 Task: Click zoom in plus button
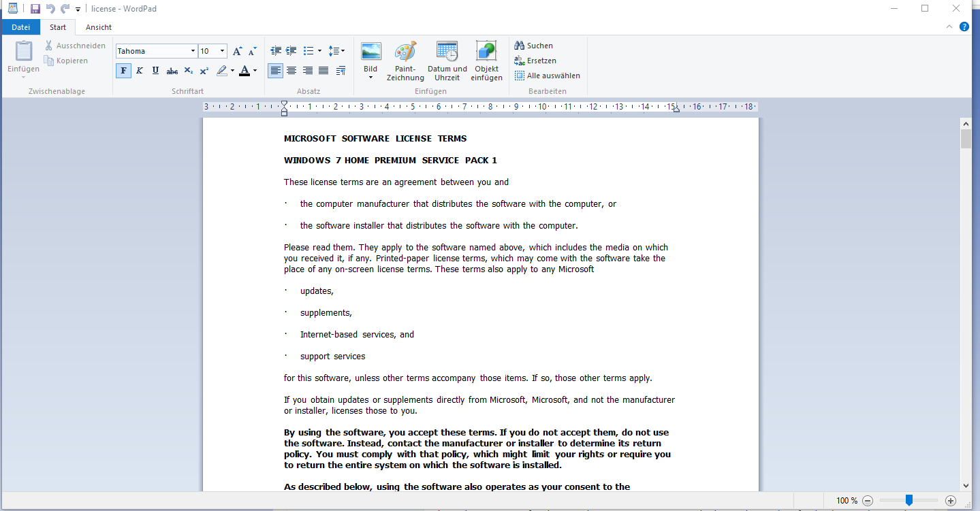951,501
